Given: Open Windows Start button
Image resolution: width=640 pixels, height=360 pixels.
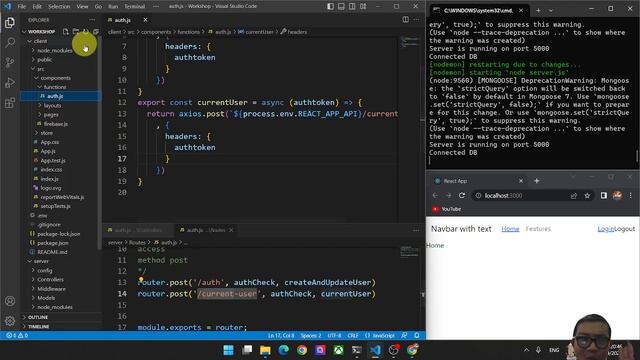Looking at the screenshot, I should pyautogui.click(x=229, y=350).
